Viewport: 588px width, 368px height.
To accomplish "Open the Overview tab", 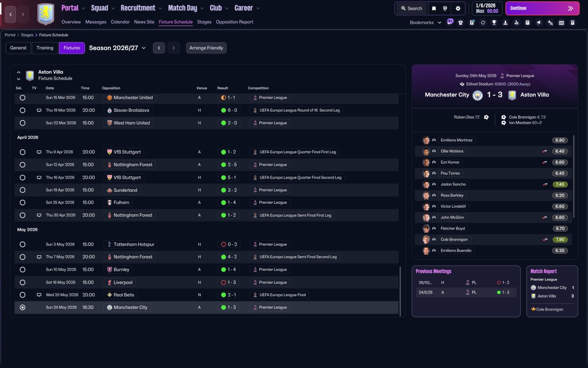I will click(x=71, y=22).
